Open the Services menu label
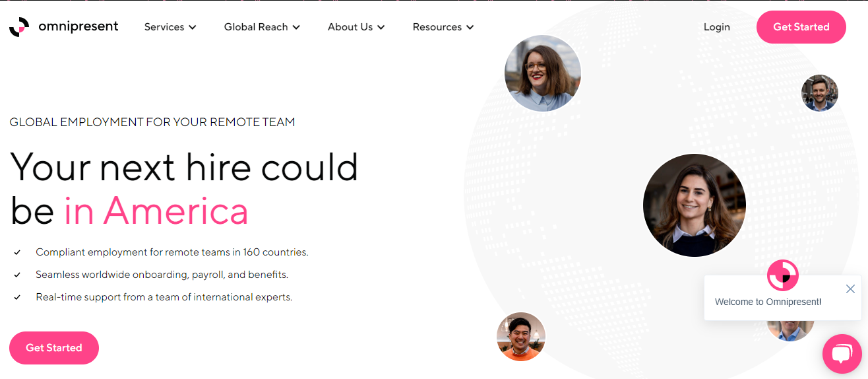This screenshot has width=868, height=379. 164,27
